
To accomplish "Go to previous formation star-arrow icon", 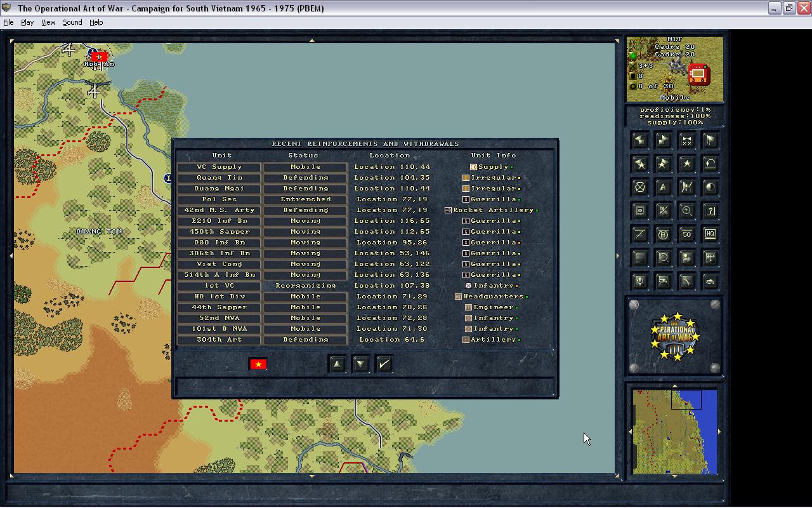I will 639,164.
